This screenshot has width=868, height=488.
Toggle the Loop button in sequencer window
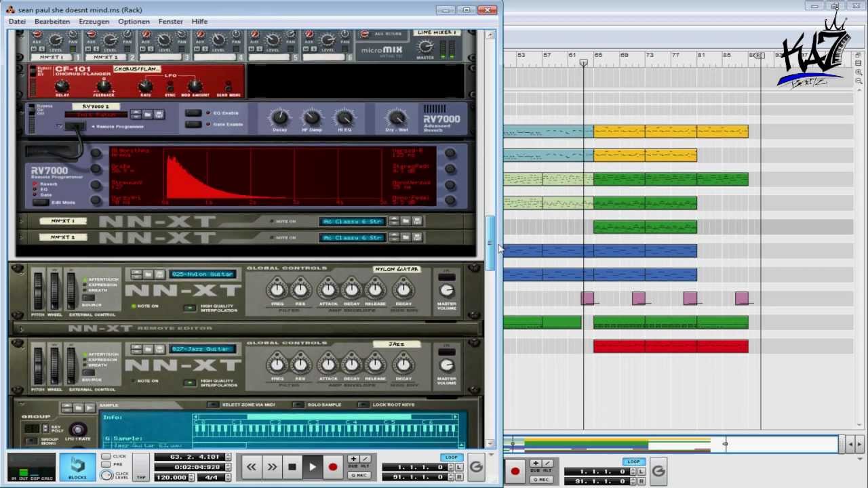coord(633,462)
